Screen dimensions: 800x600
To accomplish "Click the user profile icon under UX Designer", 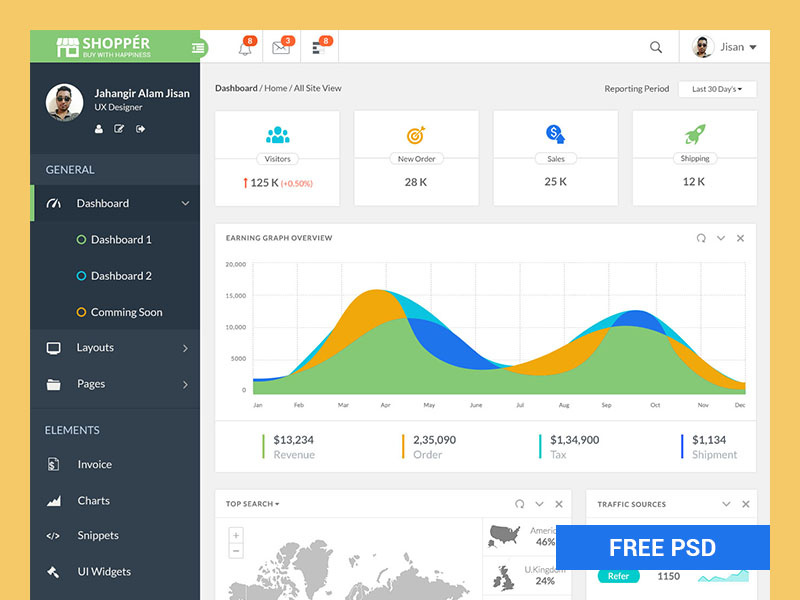I will 98,129.
